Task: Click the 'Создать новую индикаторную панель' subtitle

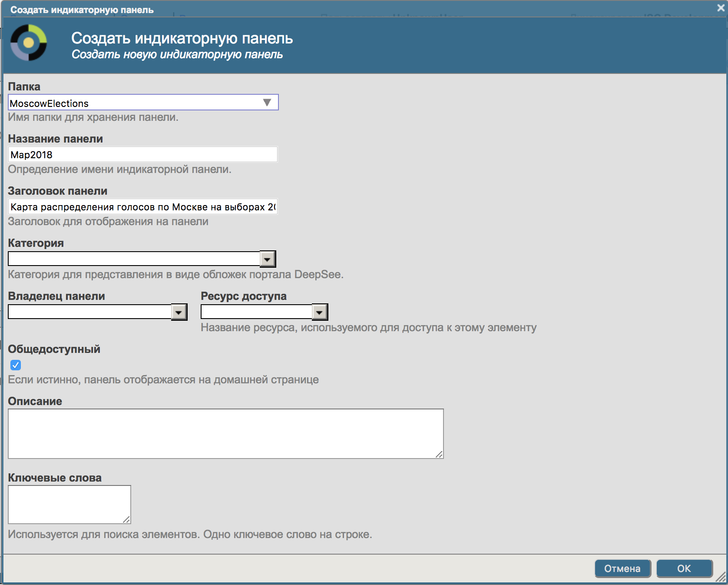Action: (x=177, y=54)
